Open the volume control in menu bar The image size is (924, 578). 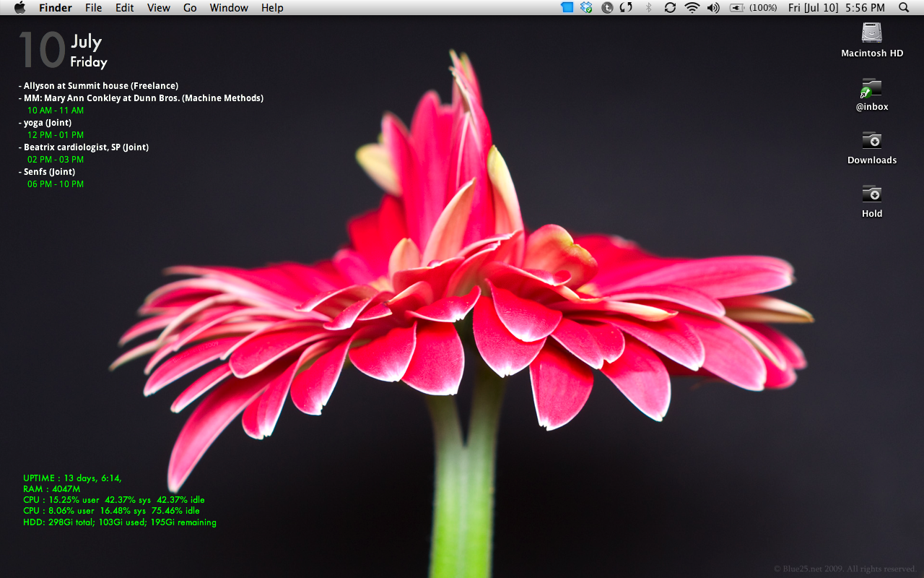(713, 8)
